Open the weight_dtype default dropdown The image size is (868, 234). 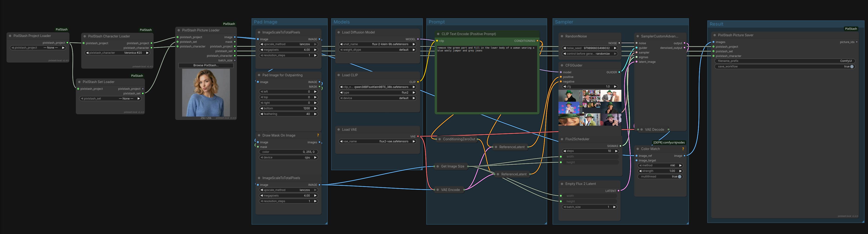(377, 50)
